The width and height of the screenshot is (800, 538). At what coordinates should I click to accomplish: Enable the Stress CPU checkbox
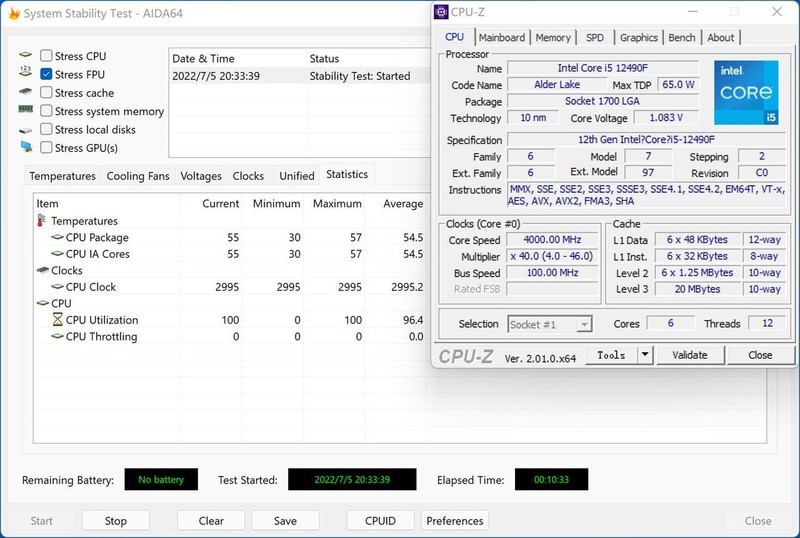point(47,57)
